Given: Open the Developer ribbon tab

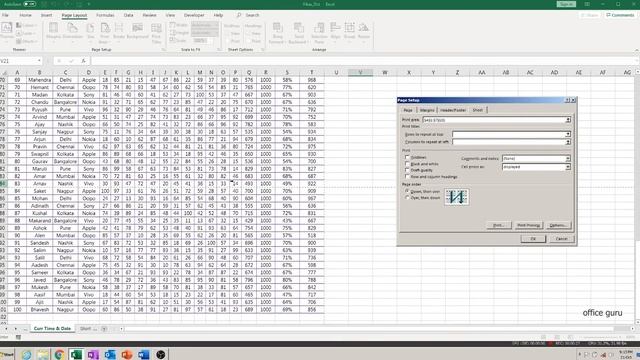Looking at the screenshot, I should [194, 15].
